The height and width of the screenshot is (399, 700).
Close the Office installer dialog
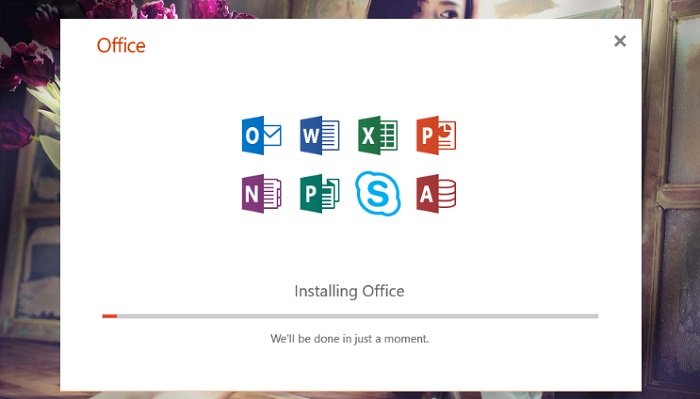pyautogui.click(x=620, y=41)
